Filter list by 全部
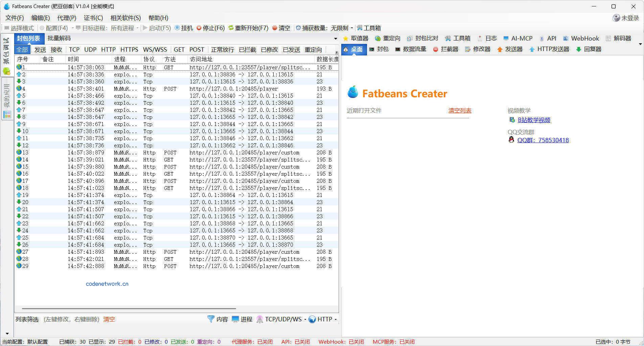Viewport: 644px width, 346px height. pos(22,50)
